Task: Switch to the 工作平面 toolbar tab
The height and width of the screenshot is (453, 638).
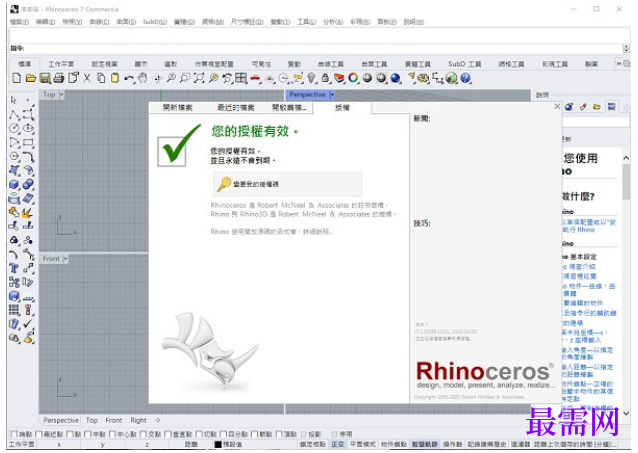Action: 61,64
